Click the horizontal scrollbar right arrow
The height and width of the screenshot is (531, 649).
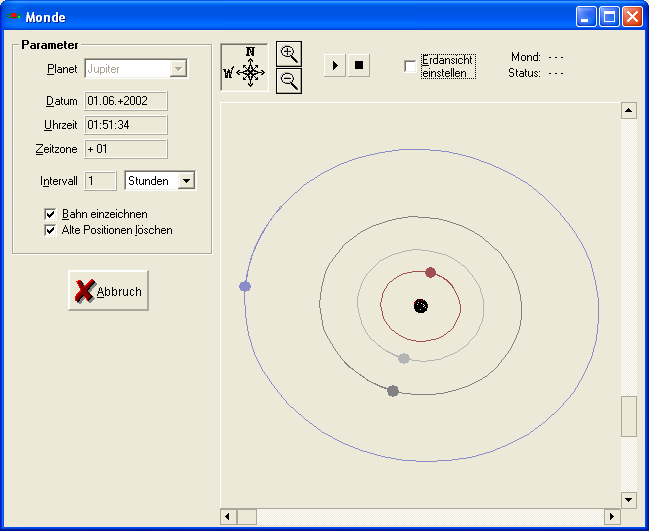coord(612,517)
